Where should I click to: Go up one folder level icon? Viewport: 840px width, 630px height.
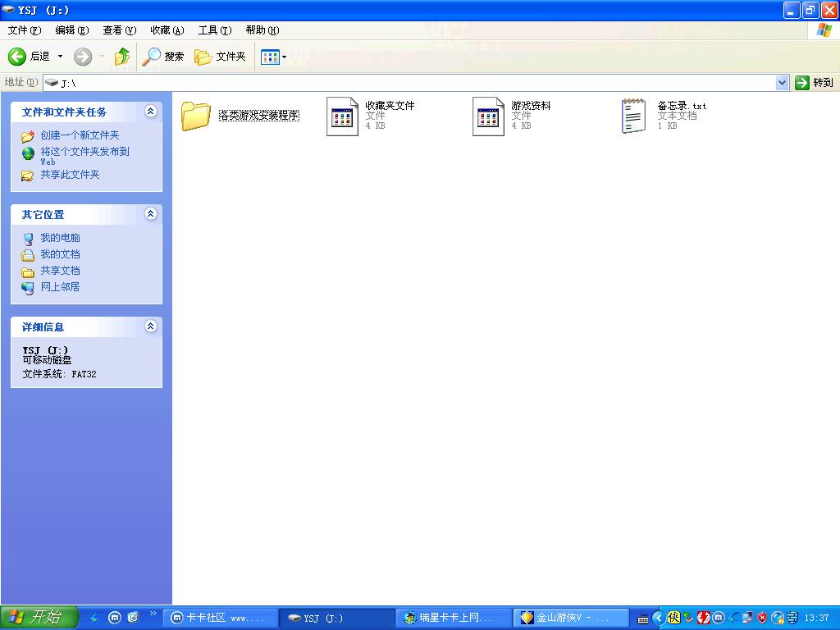(x=122, y=57)
